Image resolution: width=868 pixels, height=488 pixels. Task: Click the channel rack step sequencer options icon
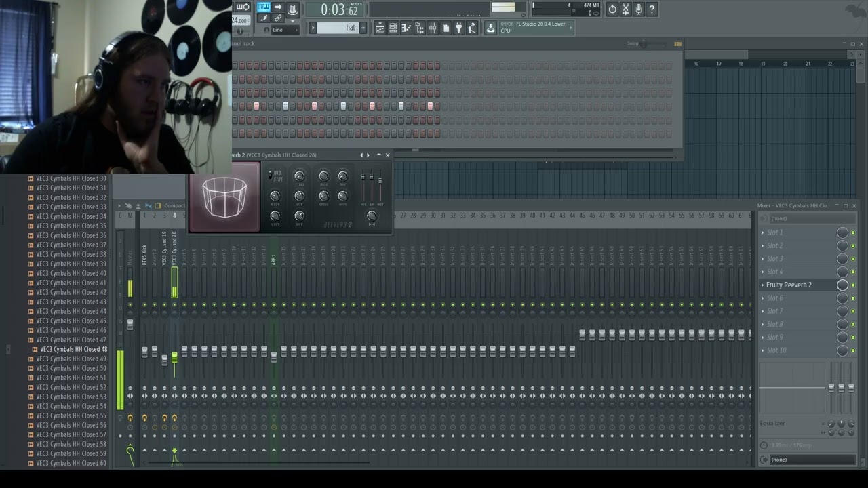[x=677, y=43]
